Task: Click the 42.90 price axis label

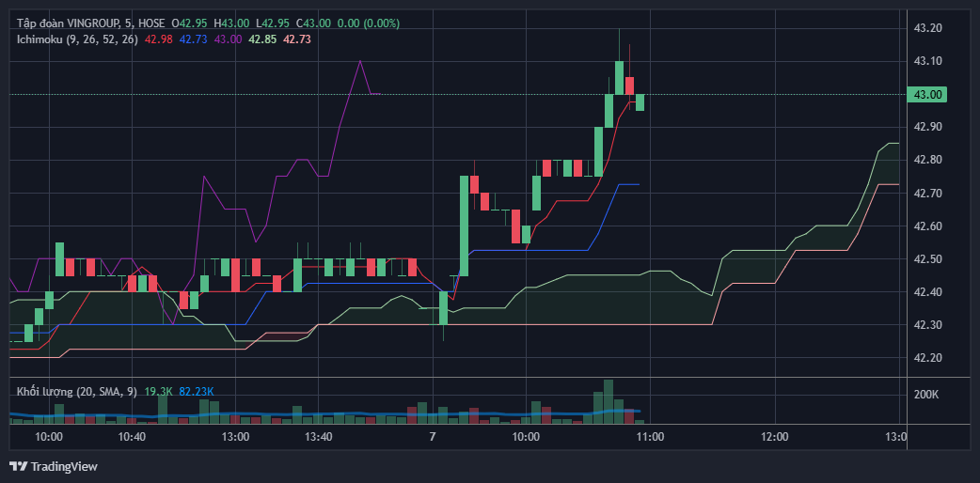Action: (927, 127)
